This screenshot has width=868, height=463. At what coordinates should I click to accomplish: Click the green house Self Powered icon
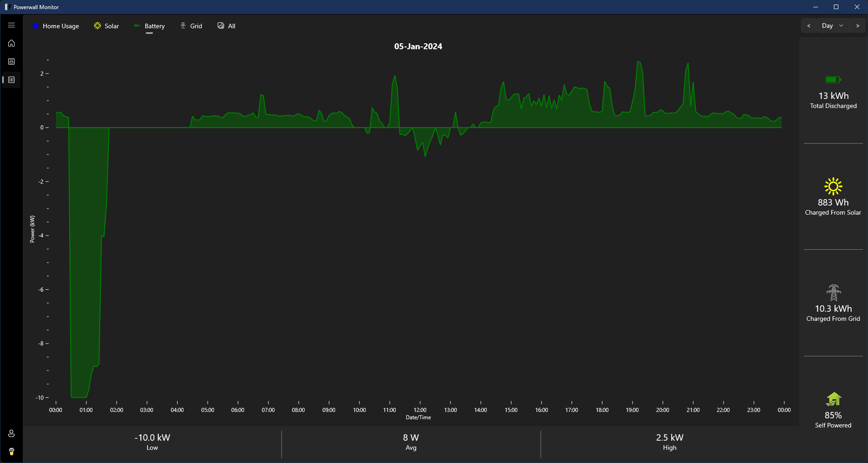click(833, 399)
